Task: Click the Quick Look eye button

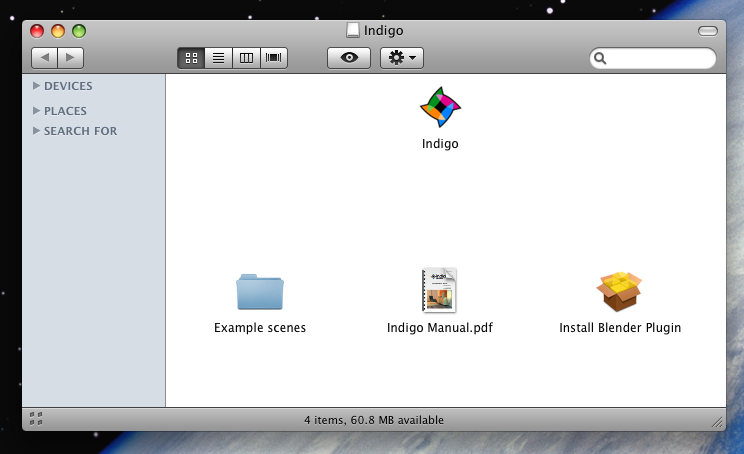Action: click(x=349, y=58)
